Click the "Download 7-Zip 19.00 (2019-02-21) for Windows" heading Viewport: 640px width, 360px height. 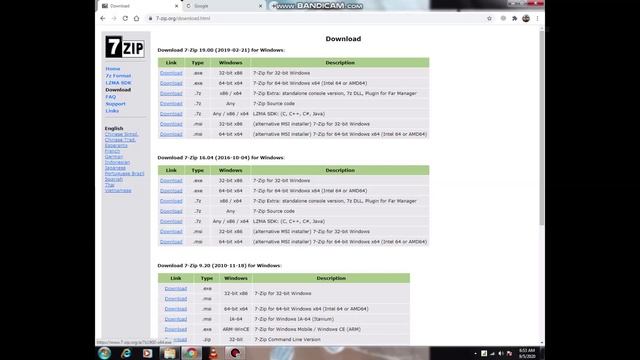(x=221, y=50)
